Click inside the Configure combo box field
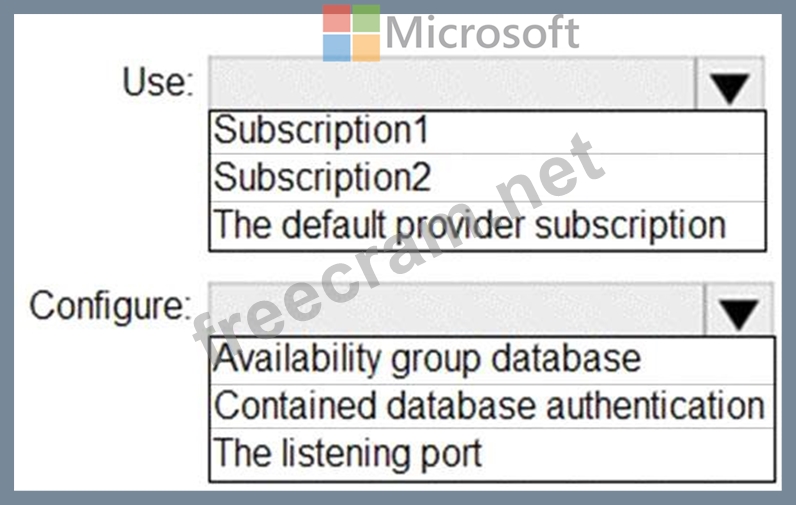The width and height of the screenshot is (796, 505). click(x=456, y=310)
